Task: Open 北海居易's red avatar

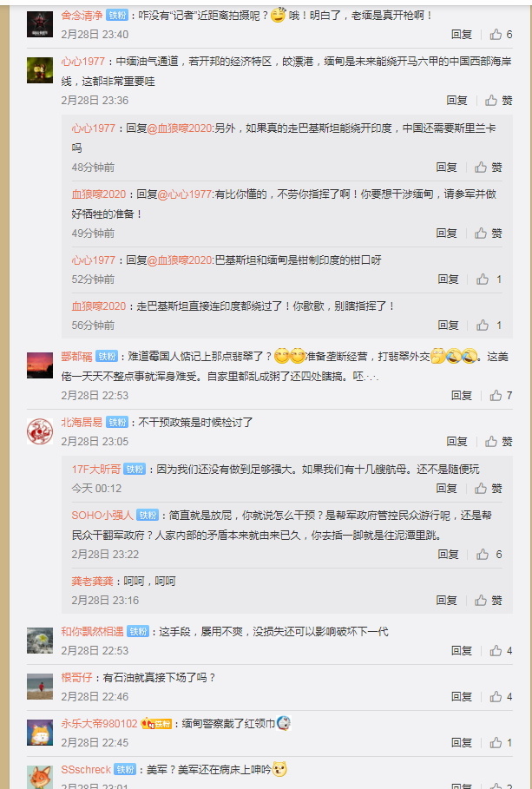Action: click(40, 431)
